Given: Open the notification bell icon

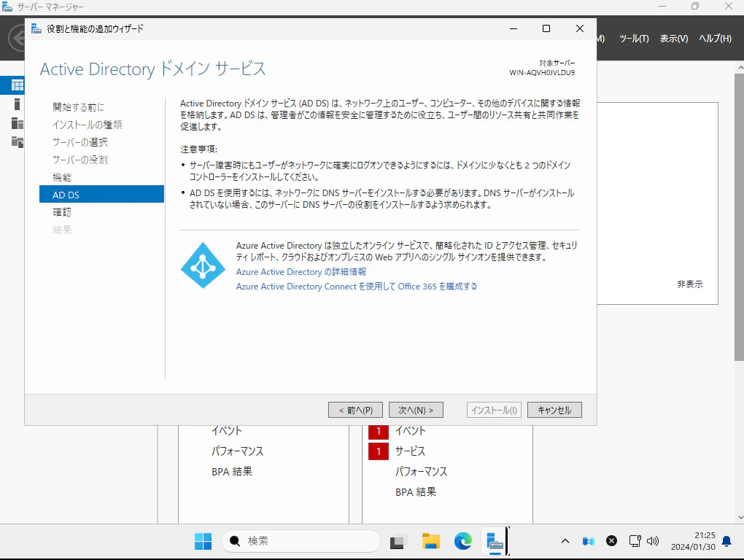Looking at the screenshot, I should [x=726, y=541].
